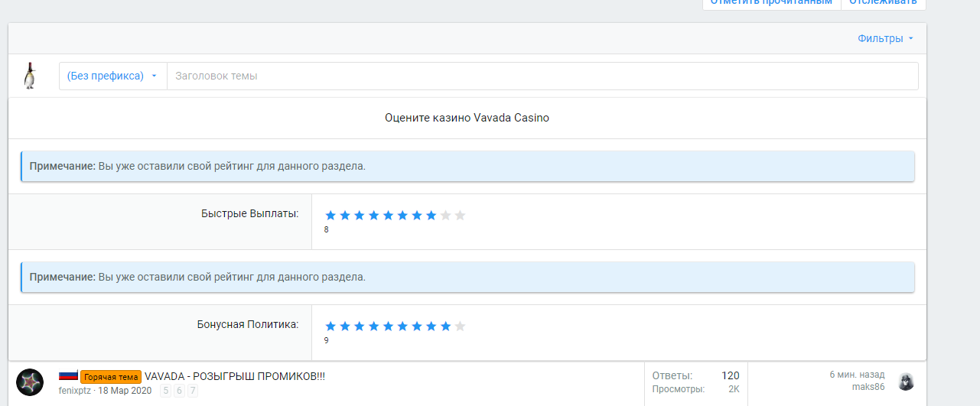980x406 pixels.
Task: Select seventh star for Быстрые Выплаты
Action: coord(417,216)
